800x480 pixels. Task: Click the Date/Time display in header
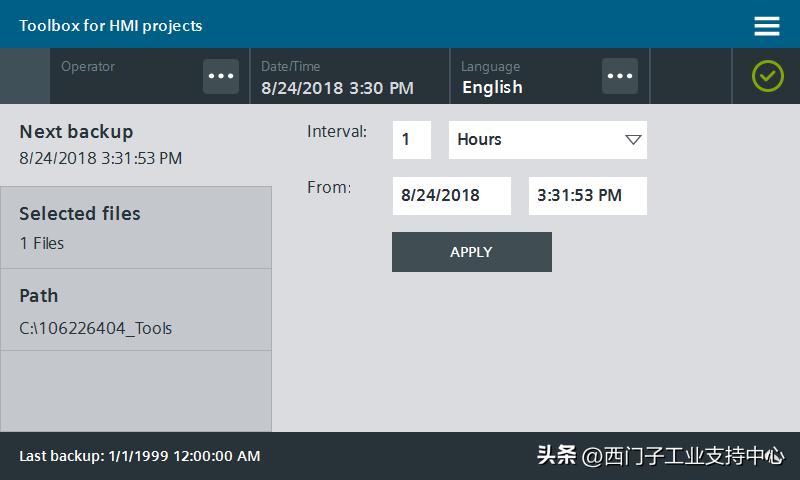point(338,78)
